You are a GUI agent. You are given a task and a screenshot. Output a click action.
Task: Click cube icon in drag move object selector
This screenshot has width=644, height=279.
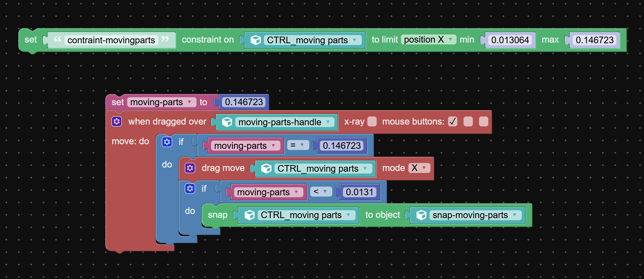point(266,169)
